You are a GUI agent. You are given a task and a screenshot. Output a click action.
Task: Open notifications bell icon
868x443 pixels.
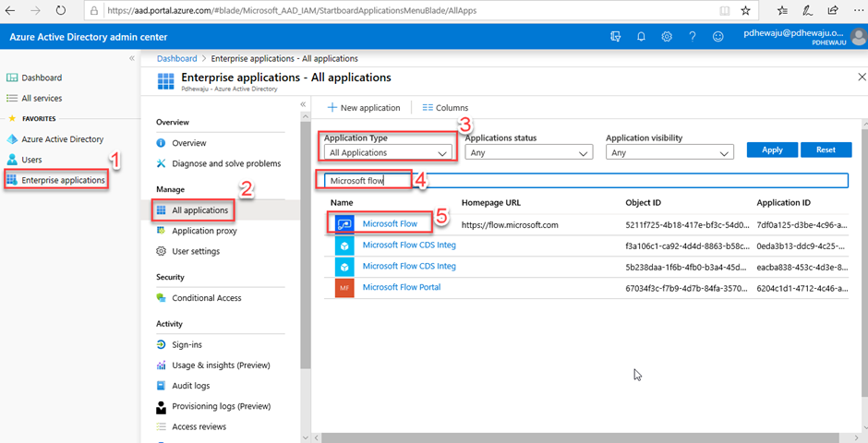(x=641, y=37)
